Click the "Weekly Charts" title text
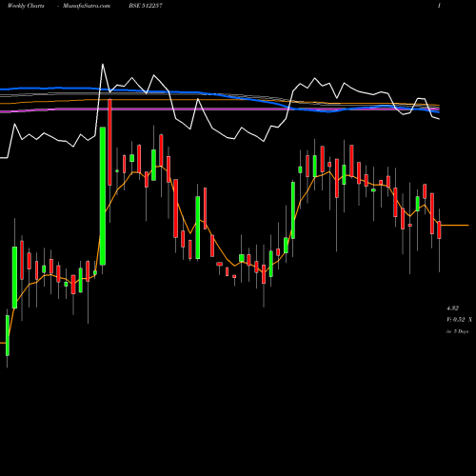Screen dimensions: 476x476 pyautogui.click(x=26, y=6)
